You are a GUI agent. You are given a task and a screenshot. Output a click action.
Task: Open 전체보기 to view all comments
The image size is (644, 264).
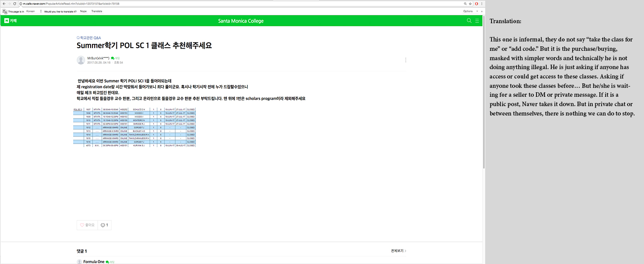(398, 251)
